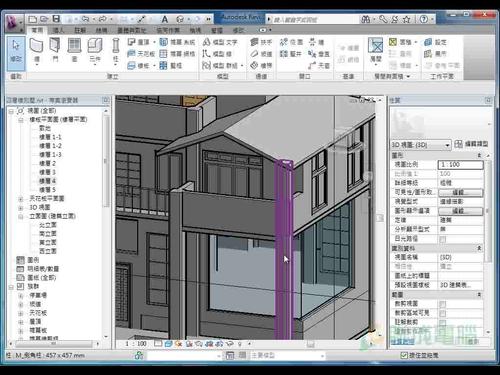Click the project browser horizontal scrollbar

pyautogui.click(x=54, y=343)
